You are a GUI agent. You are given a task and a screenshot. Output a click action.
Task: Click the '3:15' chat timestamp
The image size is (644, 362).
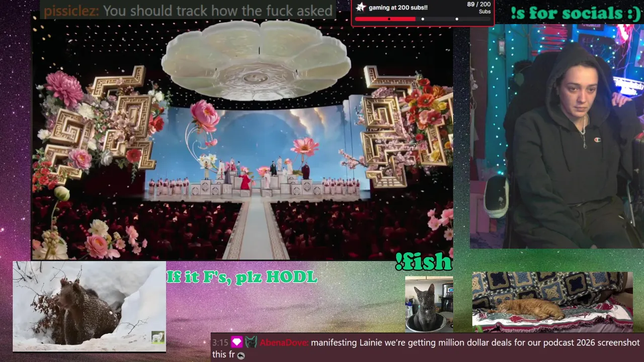220,343
